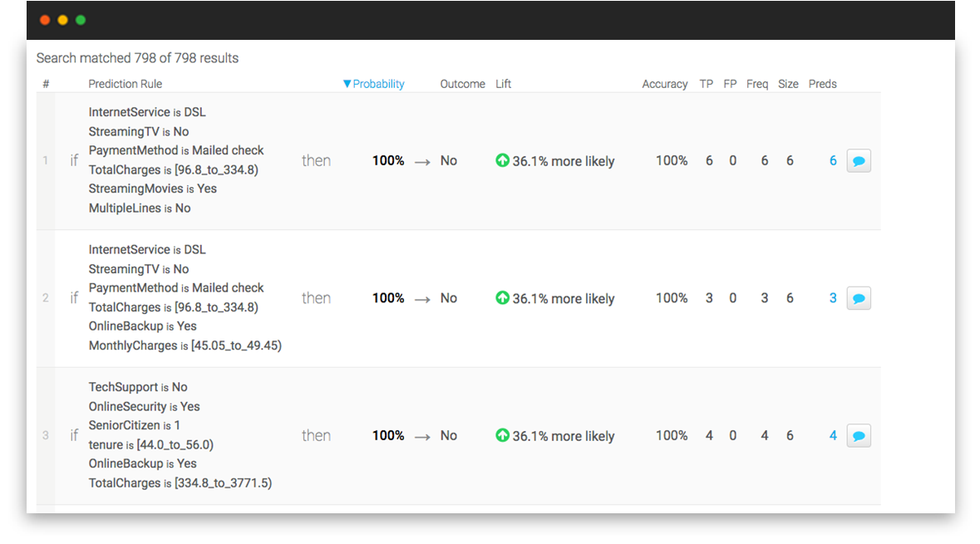Click green lift arrow in rule 3
Viewport: 980px width, 544px height.
[x=502, y=435]
